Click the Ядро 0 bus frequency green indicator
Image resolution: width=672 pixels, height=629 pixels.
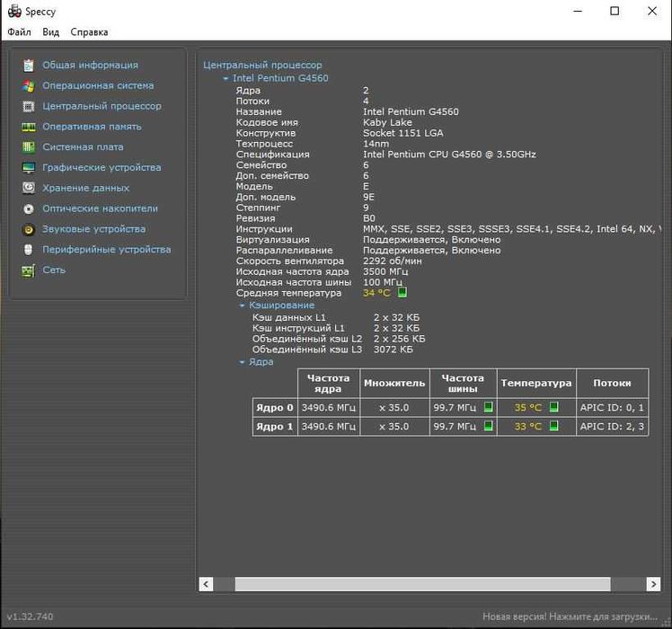pos(488,407)
